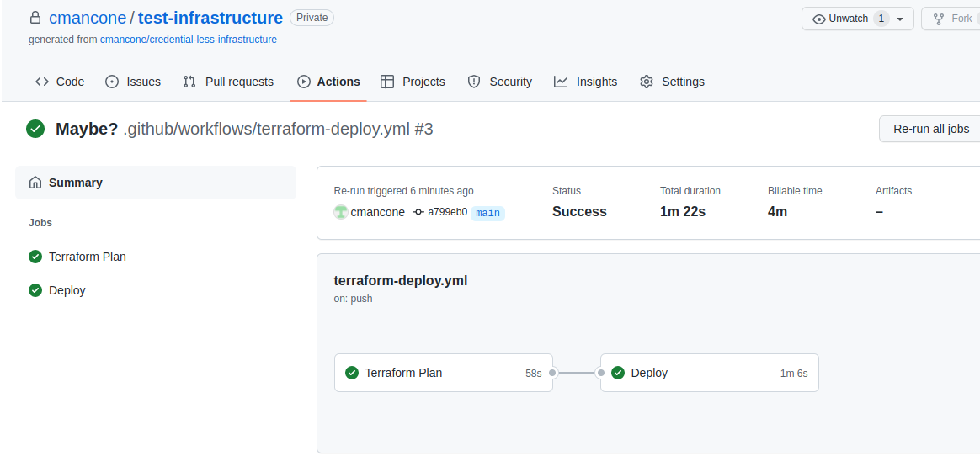Open the cmancone owner link
The width and height of the screenshot is (980, 456).
88,18
